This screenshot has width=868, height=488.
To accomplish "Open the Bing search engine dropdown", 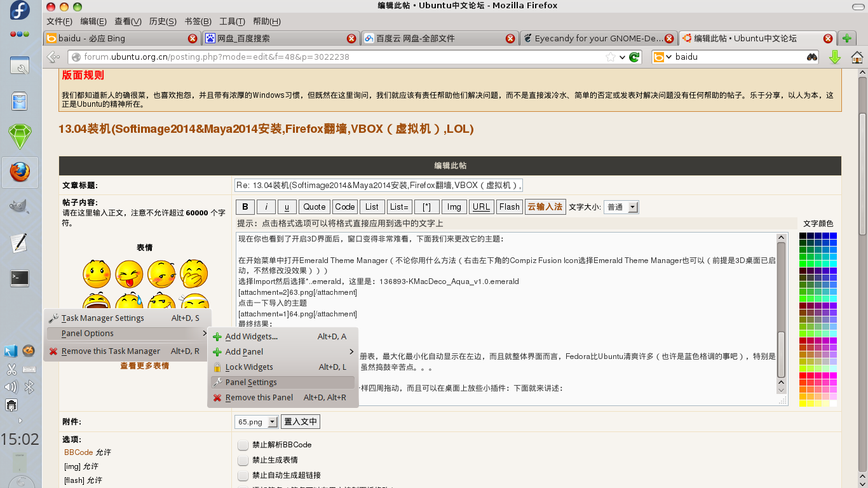I will [x=663, y=57].
